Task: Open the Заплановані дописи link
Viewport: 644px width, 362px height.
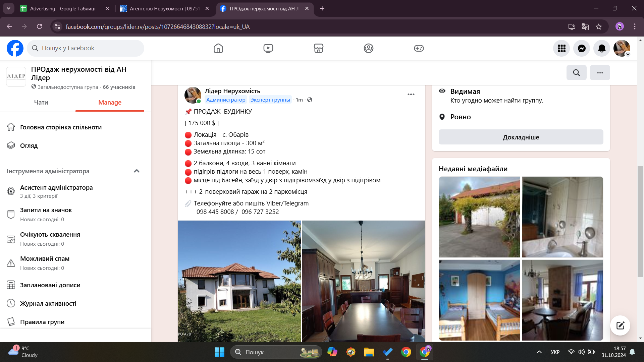Action: [x=50, y=285]
